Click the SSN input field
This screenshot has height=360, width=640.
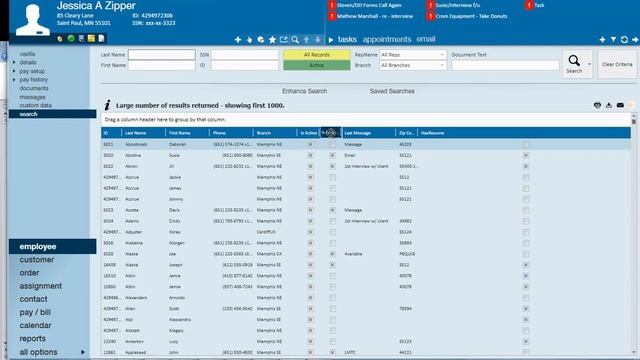click(244, 55)
